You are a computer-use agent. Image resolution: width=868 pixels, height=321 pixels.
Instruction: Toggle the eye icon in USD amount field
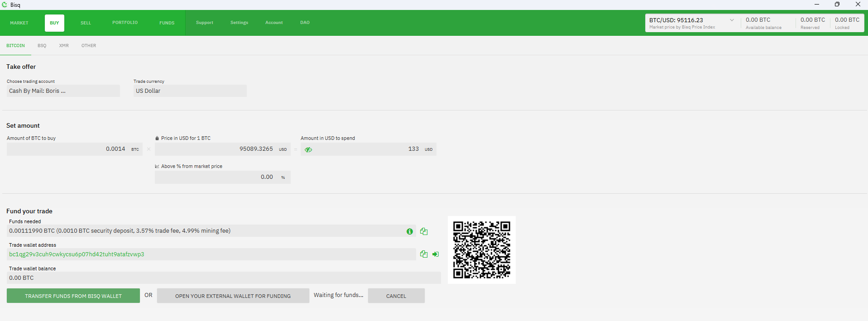(x=308, y=149)
